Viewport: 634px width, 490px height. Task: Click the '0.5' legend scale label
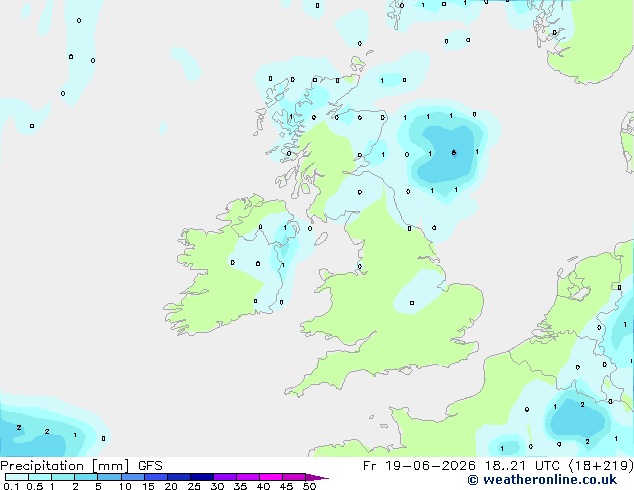[34, 486]
